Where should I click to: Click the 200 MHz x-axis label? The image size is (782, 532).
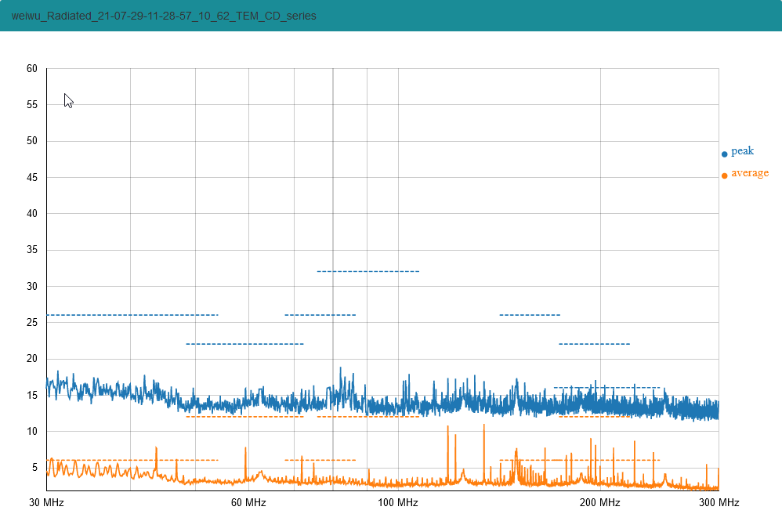(x=600, y=502)
